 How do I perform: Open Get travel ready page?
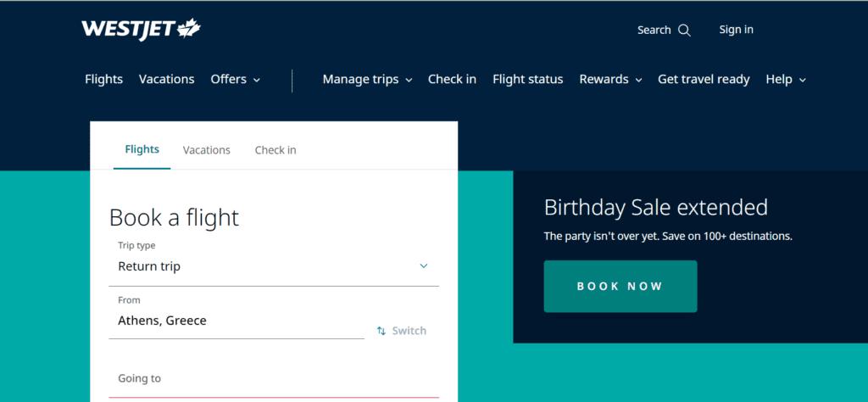[x=704, y=79]
